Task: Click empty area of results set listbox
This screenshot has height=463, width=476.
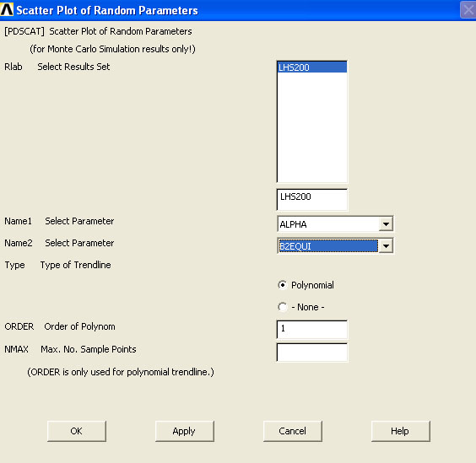Action: click(312, 127)
